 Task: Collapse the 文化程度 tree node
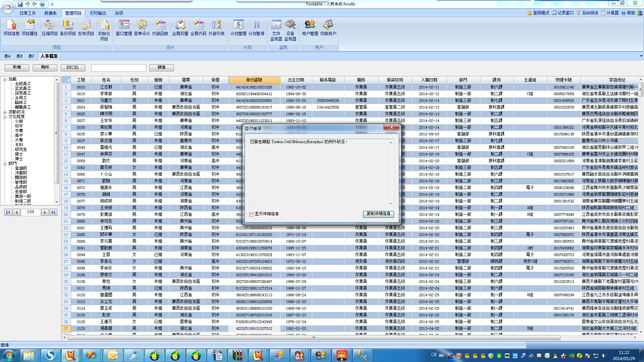tap(5, 117)
